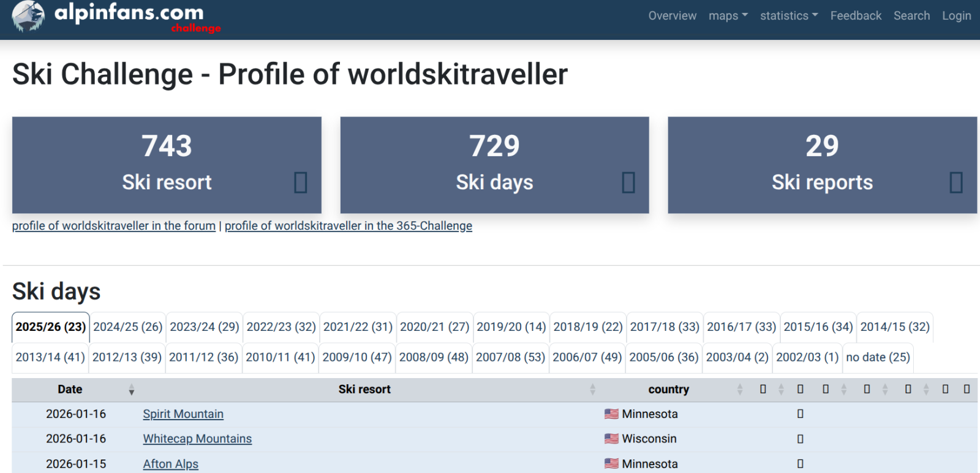This screenshot has width=980, height=473.
Task: Open the 365-Challenge profile link
Action: pos(348,226)
